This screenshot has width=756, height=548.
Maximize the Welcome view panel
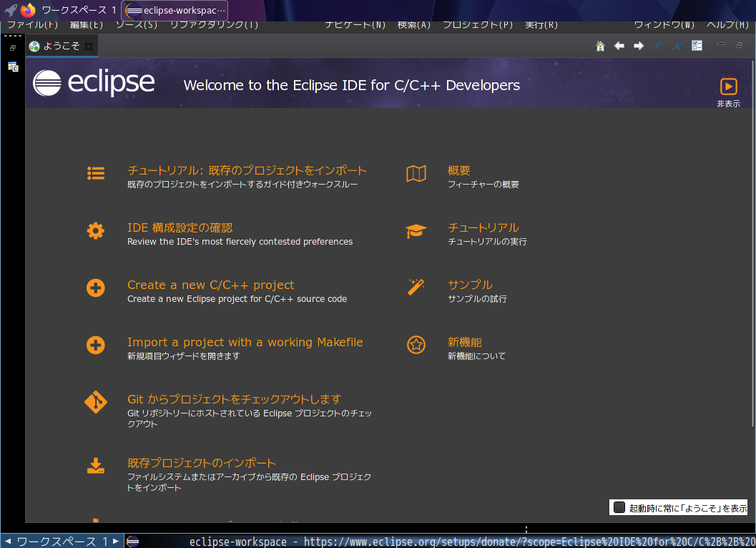[x=740, y=45]
